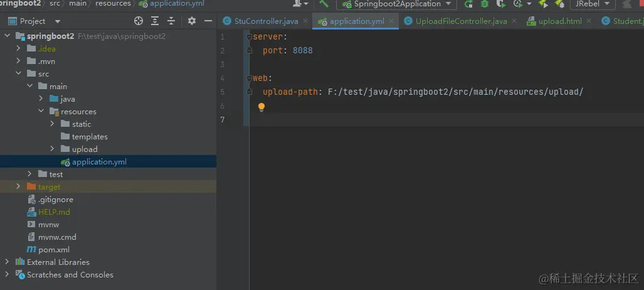644x290 pixels.
Task: Collapse the springboot2 project root
Action: [7, 36]
